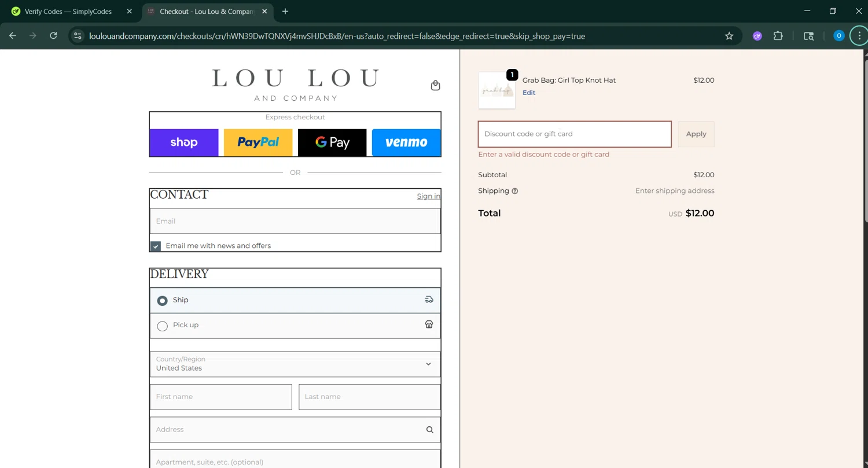Click the total USD $12.00 amount
Image resolution: width=868 pixels, height=468 pixels.
click(692, 213)
